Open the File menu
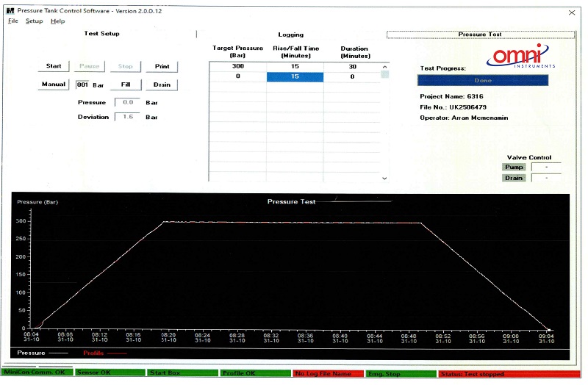This screenshot has width=588, height=385. coord(13,21)
